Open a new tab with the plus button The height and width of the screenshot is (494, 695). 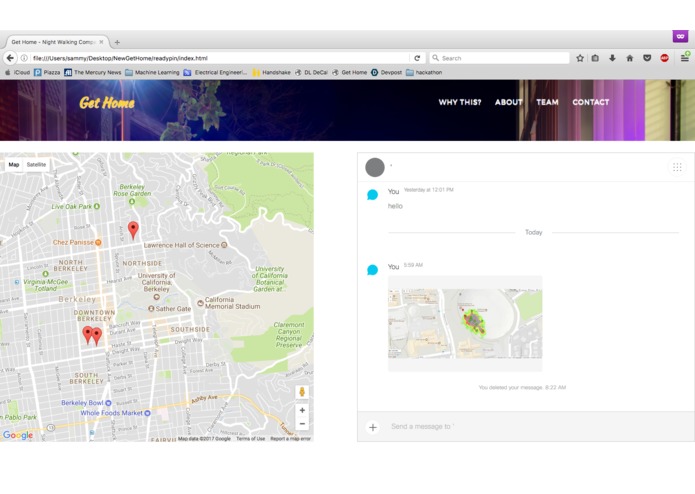click(x=117, y=43)
